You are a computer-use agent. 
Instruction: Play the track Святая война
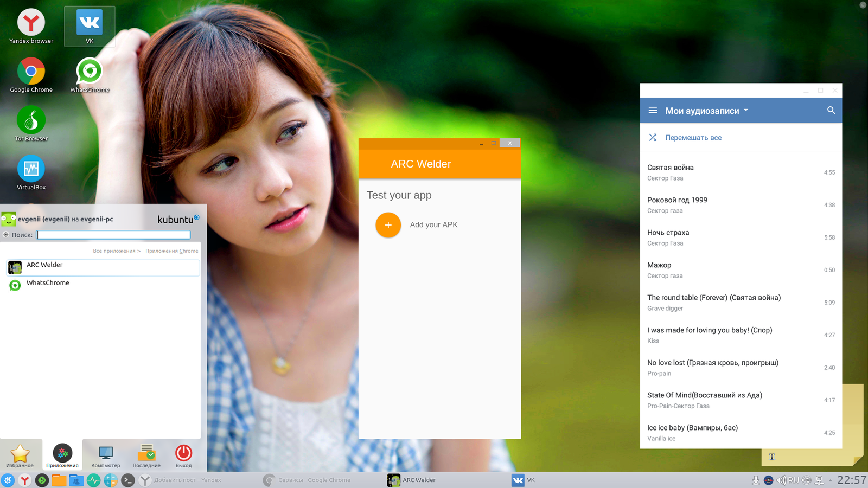point(741,172)
